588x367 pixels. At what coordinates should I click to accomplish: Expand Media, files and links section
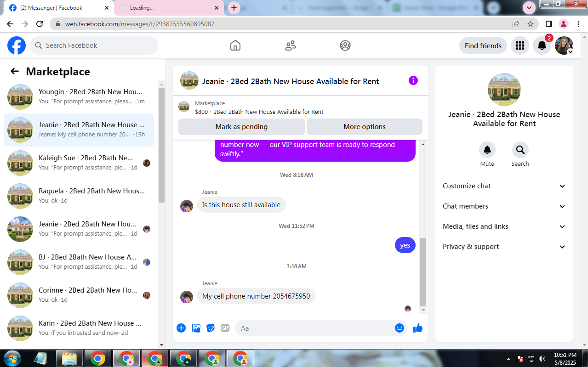(x=504, y=226)
